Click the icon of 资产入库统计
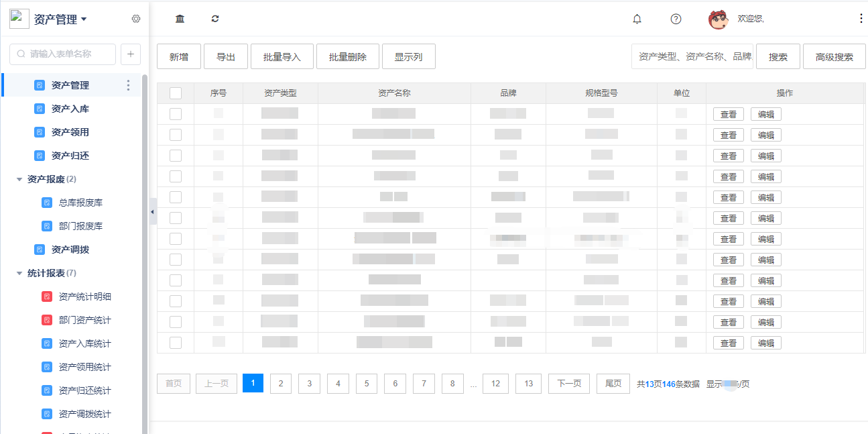 [x=47, y=343]
